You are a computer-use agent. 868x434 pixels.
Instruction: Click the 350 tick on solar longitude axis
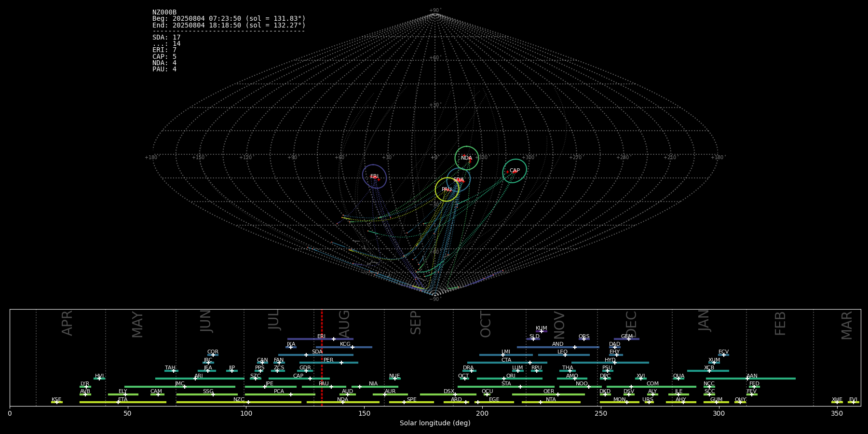837,413
